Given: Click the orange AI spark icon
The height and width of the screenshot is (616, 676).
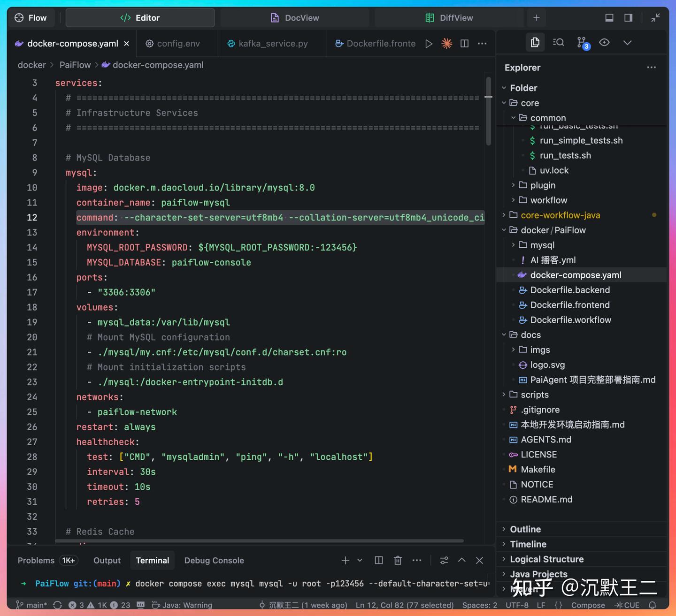Looking at the screenshot, I should [x=446, y=44].
